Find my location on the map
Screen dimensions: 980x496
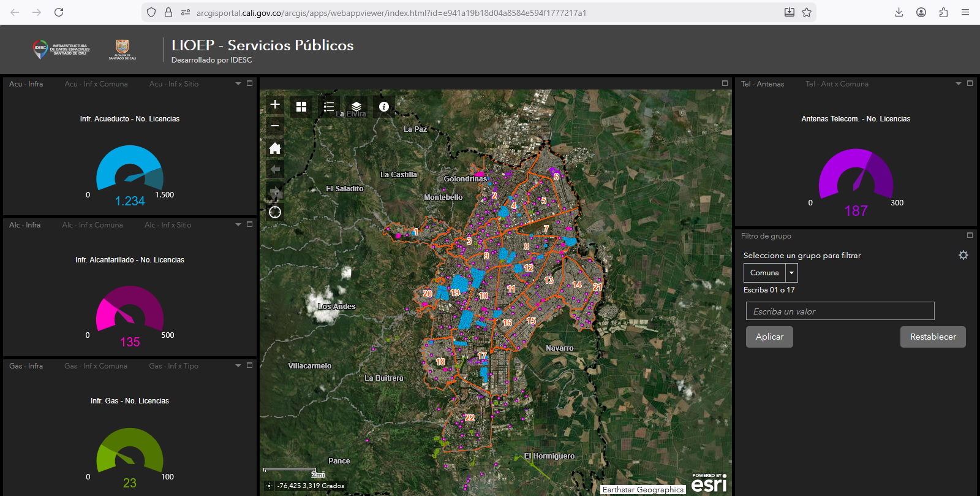point(275,212)
